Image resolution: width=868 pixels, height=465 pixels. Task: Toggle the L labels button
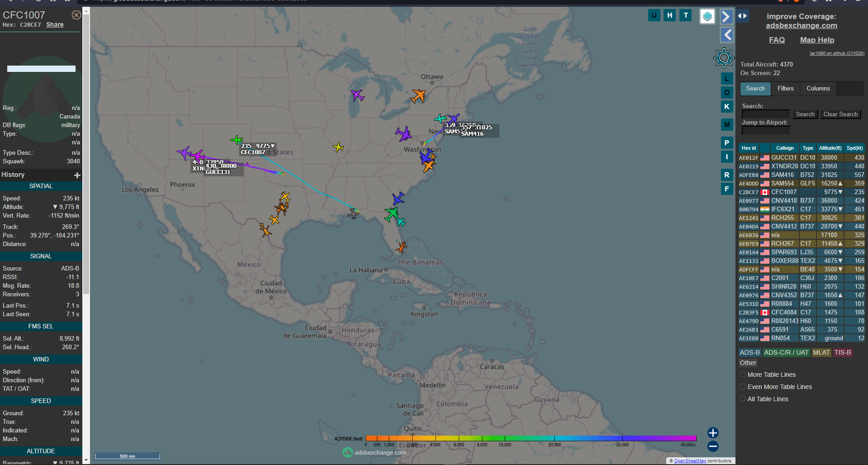tap(727, 79)
